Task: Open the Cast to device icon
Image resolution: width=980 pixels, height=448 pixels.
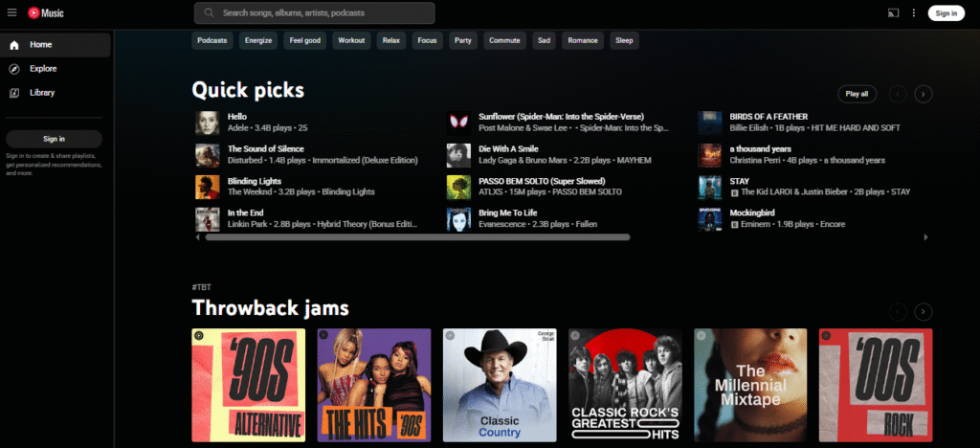Action: tap(893, 13)
